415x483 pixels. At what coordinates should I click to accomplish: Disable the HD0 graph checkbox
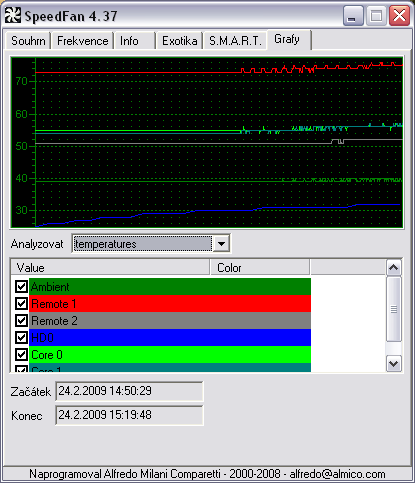click(22, 337)
